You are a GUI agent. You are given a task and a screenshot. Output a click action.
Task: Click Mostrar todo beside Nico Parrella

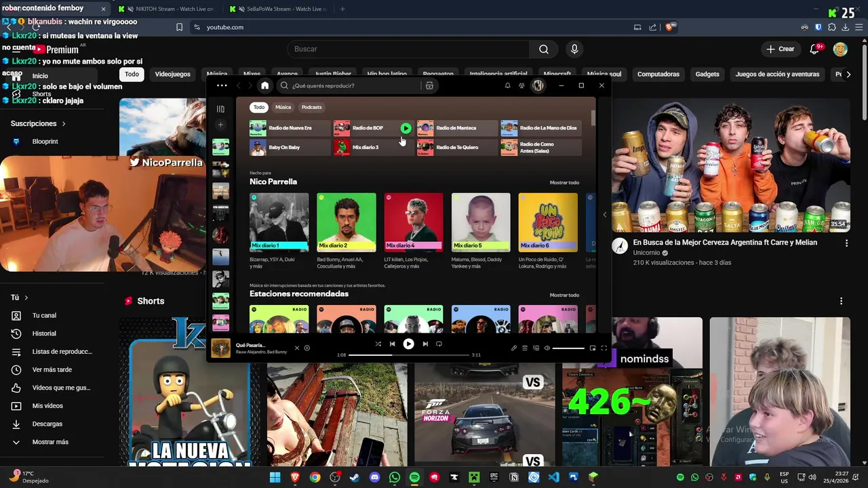tap(564, 182)
